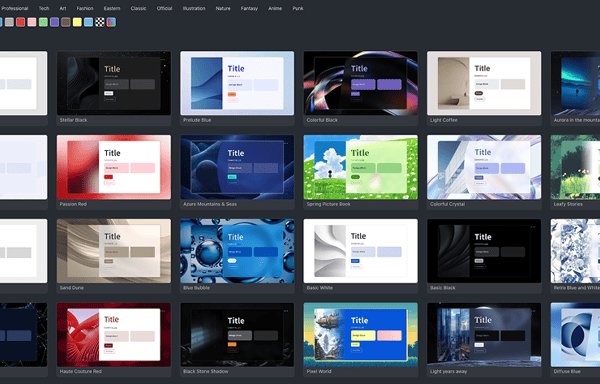Image resolution: width=600 pixels, height=384 pixels.
Task: Apply the Basic Black theme
Action: point(484,256)
